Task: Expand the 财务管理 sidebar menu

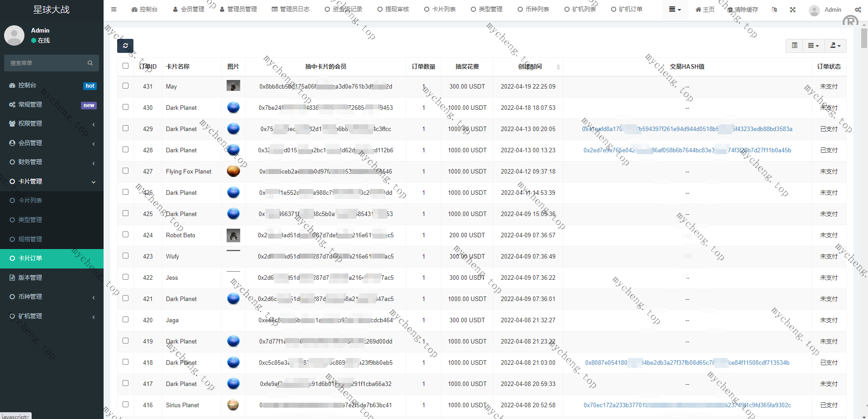Action: point(52,162)
